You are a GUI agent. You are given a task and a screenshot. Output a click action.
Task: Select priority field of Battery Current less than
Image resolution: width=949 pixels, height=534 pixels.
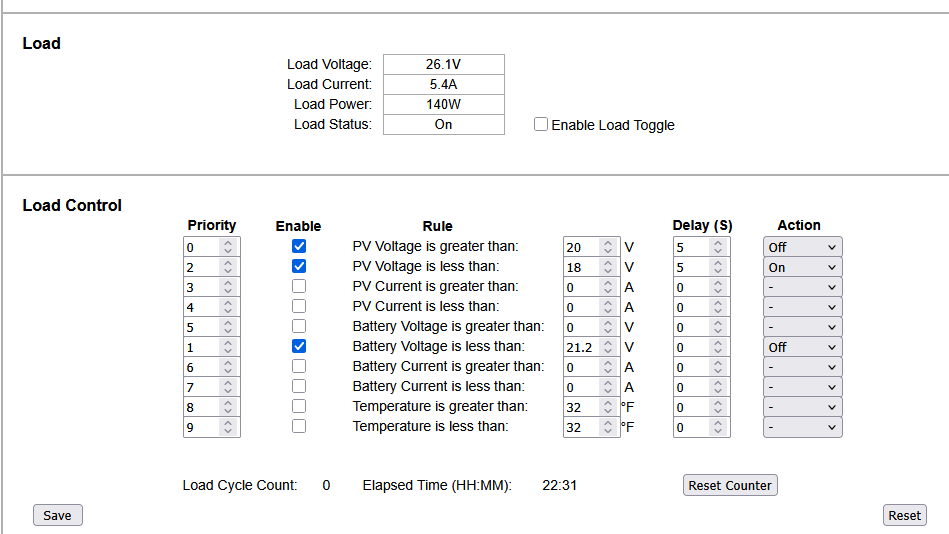pyautogui.click(x=211, y=387)
